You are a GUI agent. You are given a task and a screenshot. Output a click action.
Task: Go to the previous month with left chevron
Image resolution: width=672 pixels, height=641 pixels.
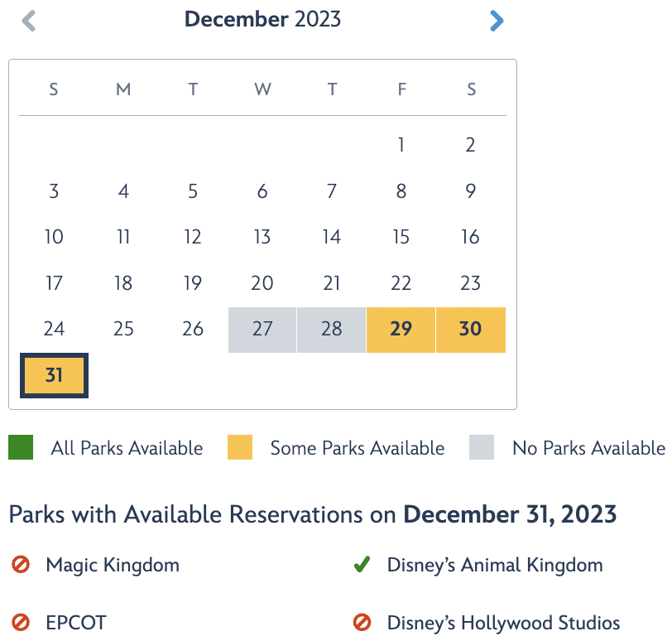(29, 21)
